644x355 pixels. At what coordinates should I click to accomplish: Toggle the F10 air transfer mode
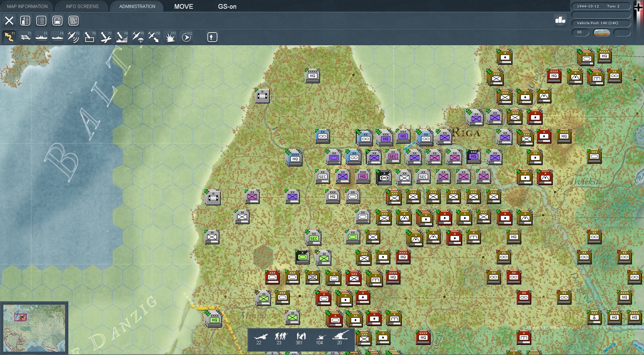(154, 37)
